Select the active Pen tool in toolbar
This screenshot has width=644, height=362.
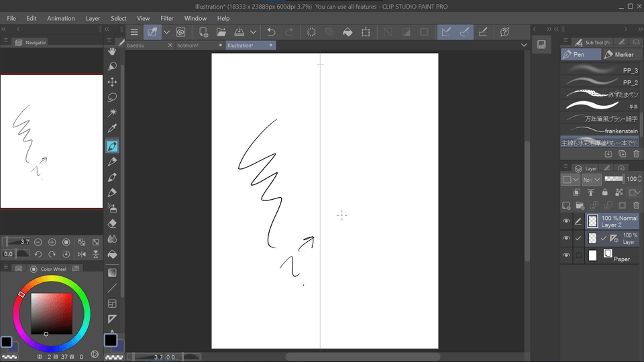112,146
